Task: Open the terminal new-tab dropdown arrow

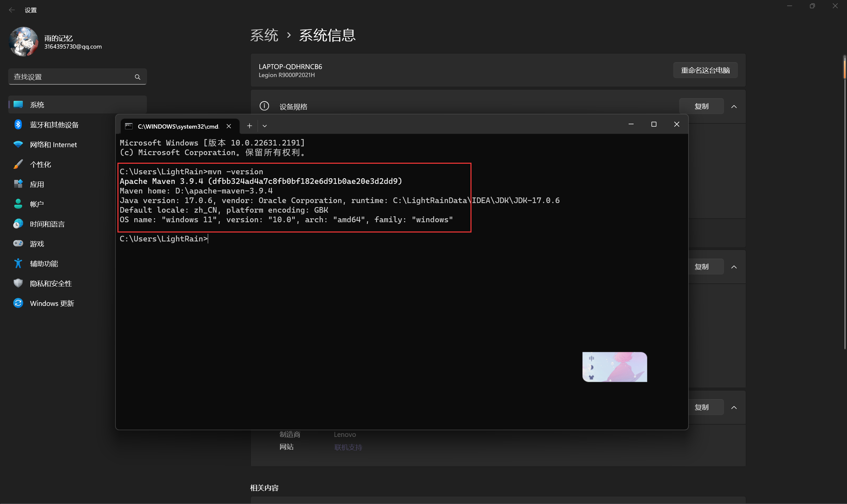Action: tap(265, 126)
